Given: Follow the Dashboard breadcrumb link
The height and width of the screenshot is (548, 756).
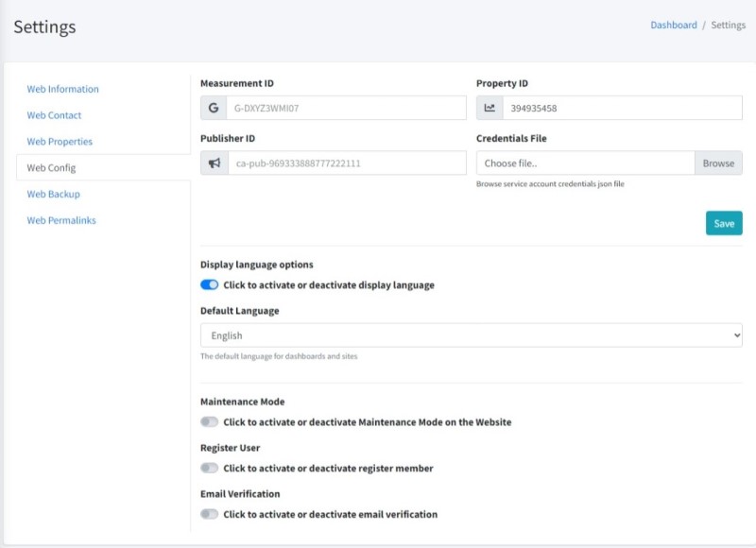Looking at the screenshot, I should 673,26.
